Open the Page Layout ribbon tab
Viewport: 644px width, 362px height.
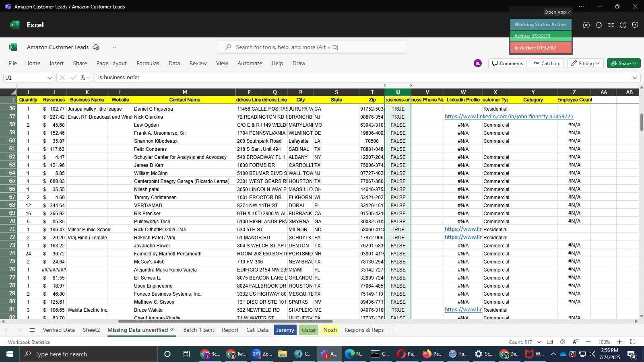click(111, 63)
